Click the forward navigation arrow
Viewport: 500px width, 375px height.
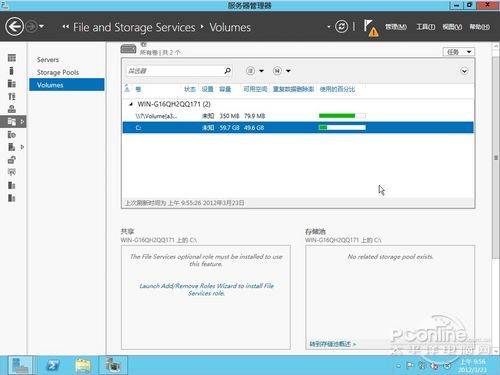[x=31, y=26]
